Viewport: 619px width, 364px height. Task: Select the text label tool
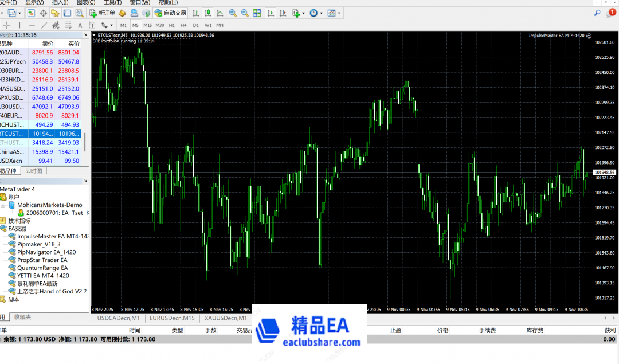coord(80,25)
